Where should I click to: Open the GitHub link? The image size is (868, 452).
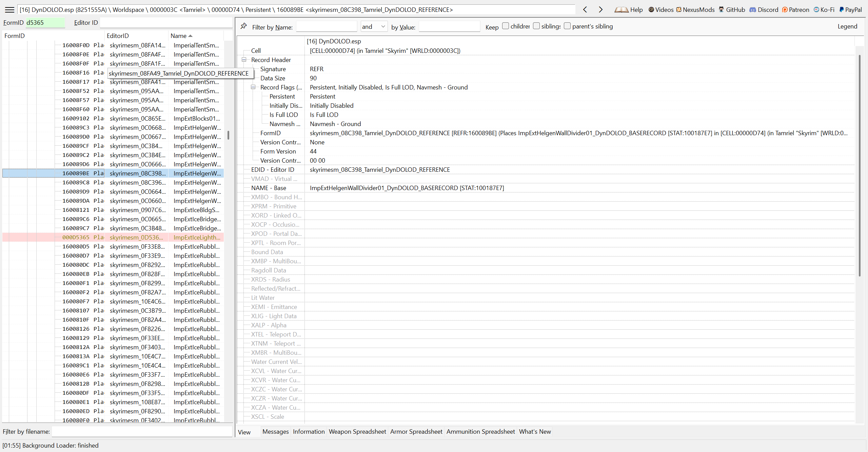[732, 9]
